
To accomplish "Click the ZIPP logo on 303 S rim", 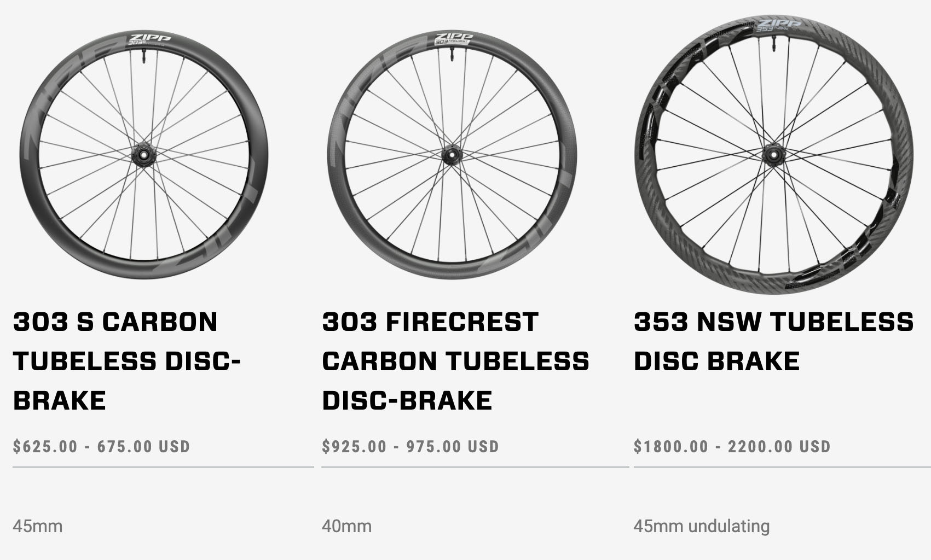I will coord(148,39).
